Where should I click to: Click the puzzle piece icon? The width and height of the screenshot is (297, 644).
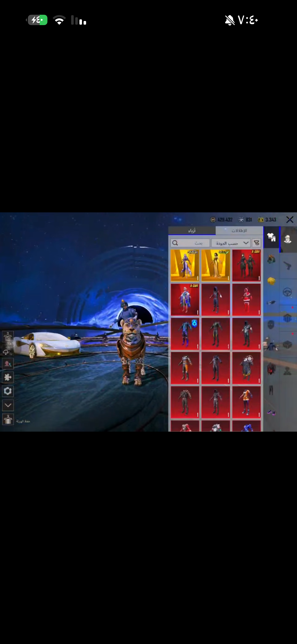(x=8, y=377)
